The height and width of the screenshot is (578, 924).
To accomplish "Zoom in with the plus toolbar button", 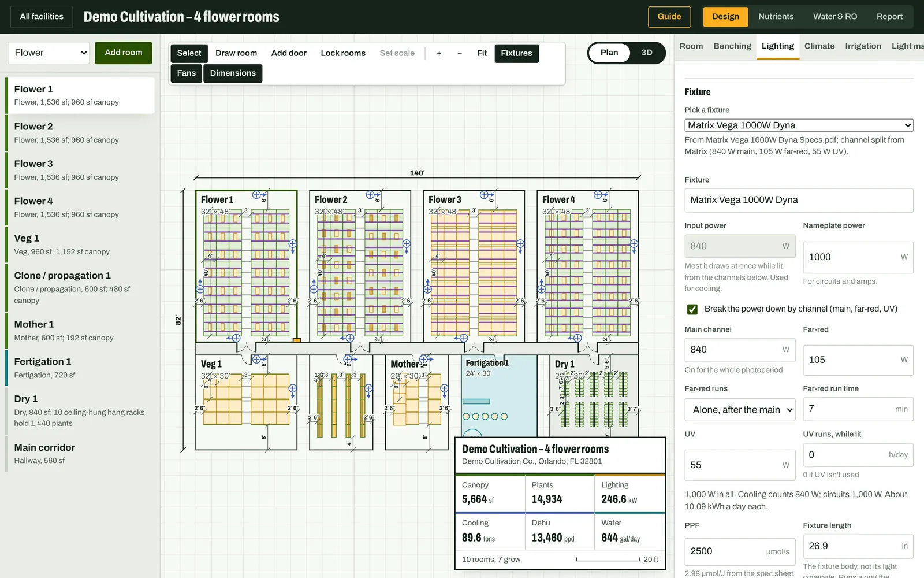I will pyautogui.click(x=439, y=53).
